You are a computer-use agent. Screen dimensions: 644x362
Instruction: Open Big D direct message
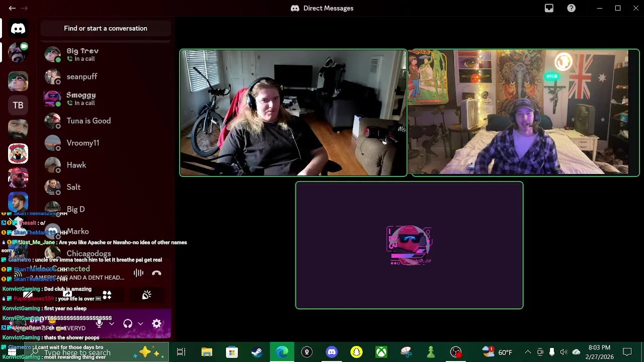pyautogui.click(x=106, y=209)
